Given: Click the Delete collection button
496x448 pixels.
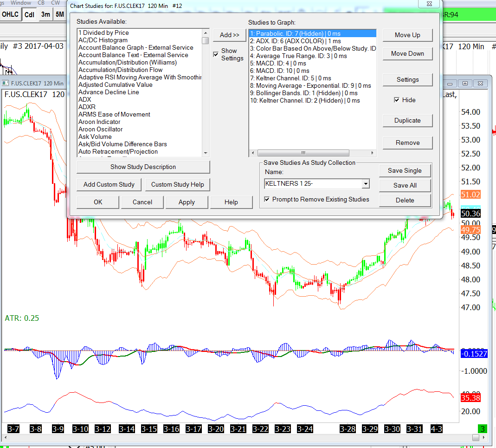Looking at the screenshot, I should pyautogui.click(x=405, y=201).
